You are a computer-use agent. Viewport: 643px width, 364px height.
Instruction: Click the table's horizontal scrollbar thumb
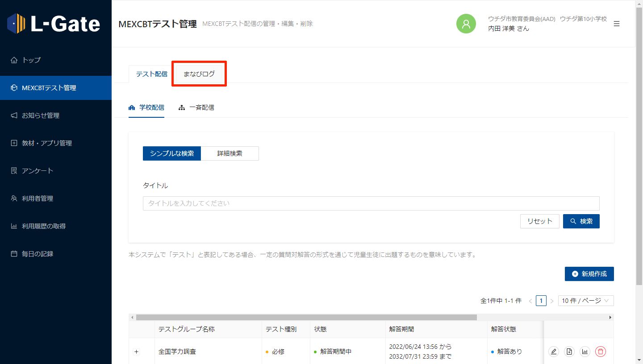pos(306,317)
